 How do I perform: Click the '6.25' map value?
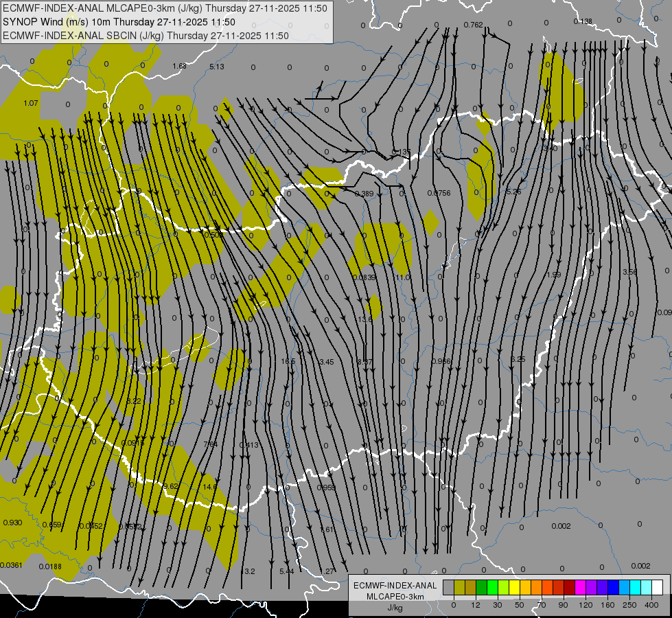click(518, 359)
